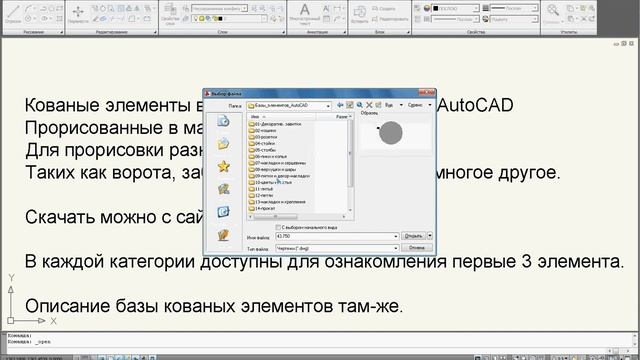Search the web using dialog globe icon

click(360, 105)
